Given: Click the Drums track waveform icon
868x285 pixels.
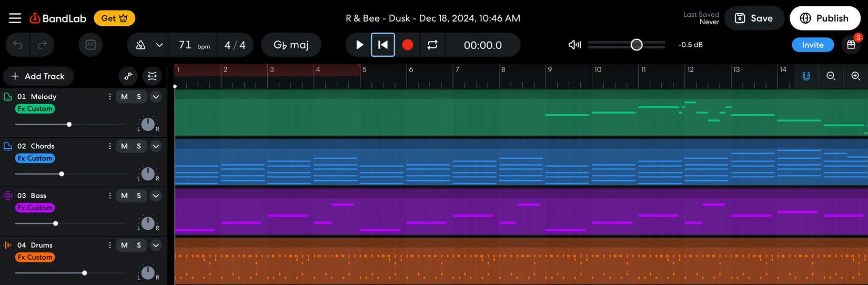Looking at the screenshot, I should pyautogui.click(x=8, y=245).
